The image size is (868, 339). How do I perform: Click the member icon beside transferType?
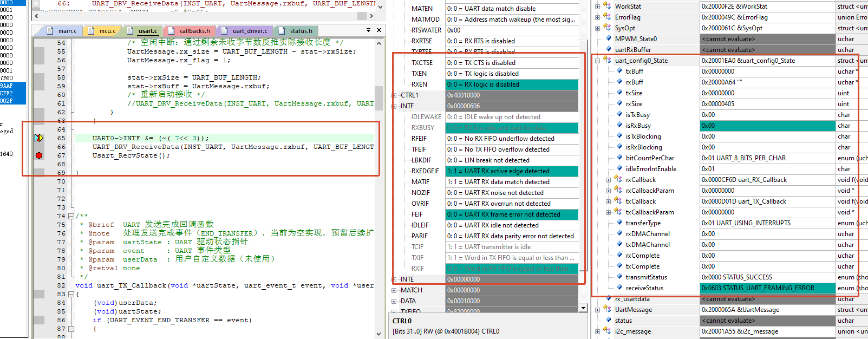619,223
